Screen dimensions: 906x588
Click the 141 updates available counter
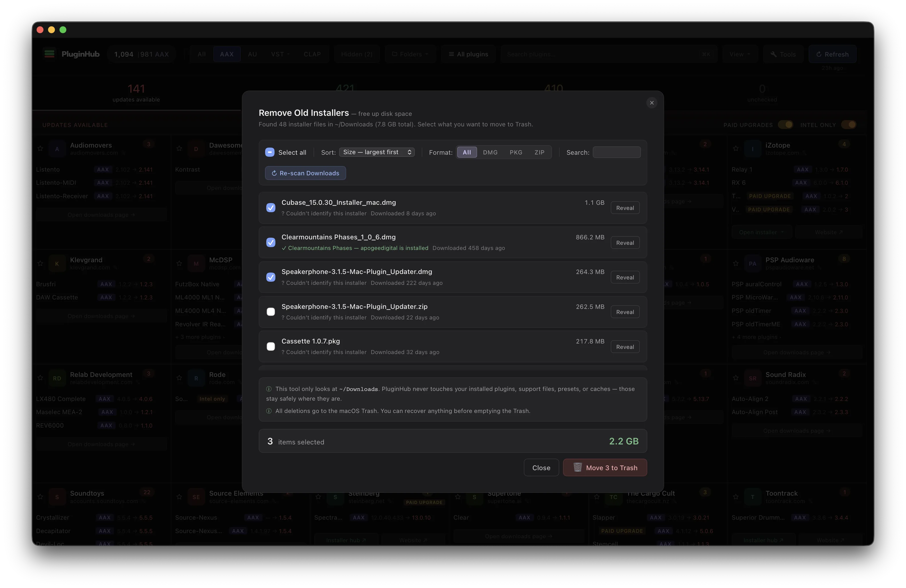tap(136, 93)
